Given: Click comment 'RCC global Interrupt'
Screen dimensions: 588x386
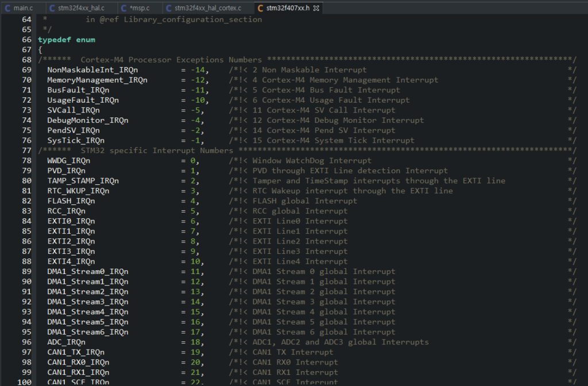Looking at the screenshot, I should [300, 211].
